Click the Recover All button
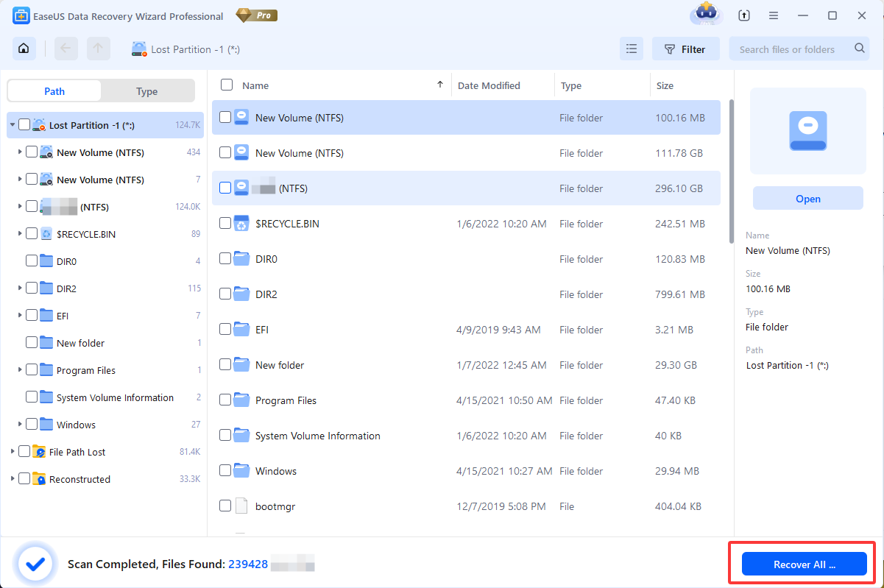The width and height of the screenshot is (884, 588). click(x=804, y=564)
